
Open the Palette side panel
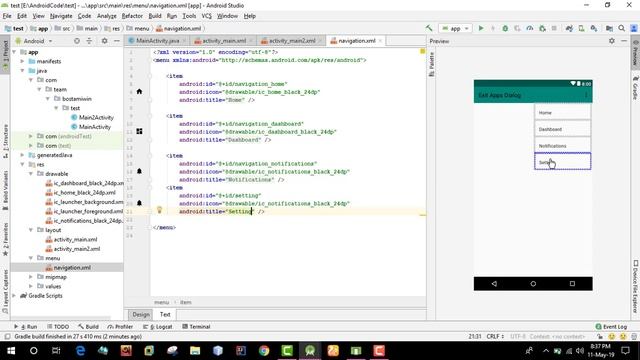tap(431, 64)
